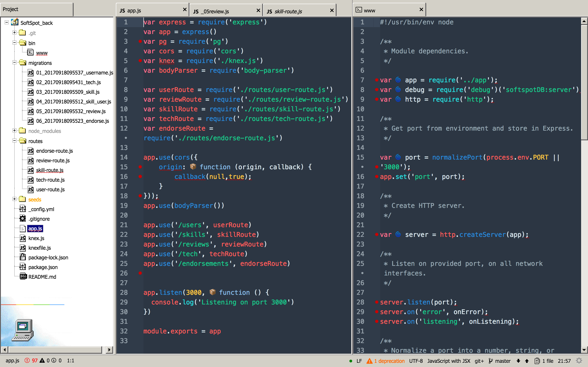Click the terminal icon on www tab

[359, 10]
